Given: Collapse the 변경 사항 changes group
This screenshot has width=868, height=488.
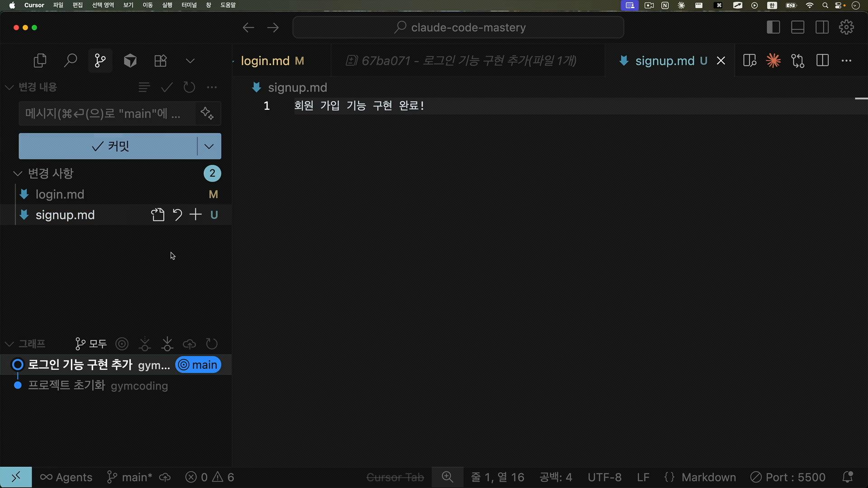Looking at the screenshot, I should pyautogui.click(x=18, y=174).
